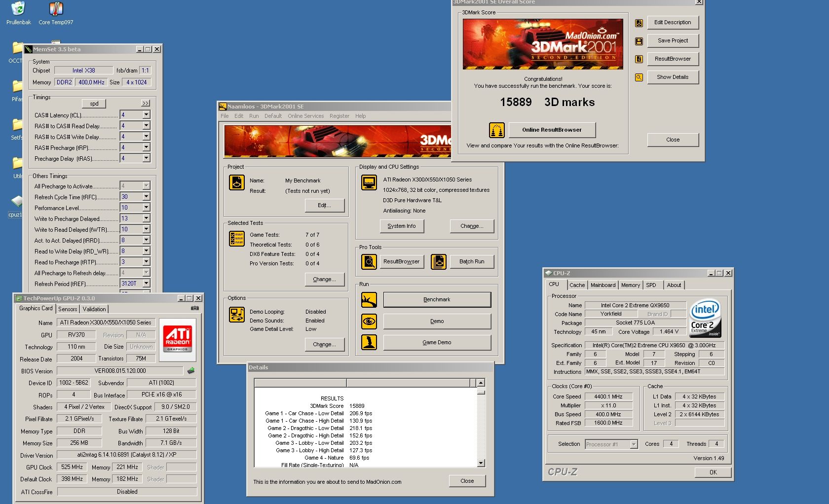Image resolution: width=829 pixels, height=504 pixels.
Task: Switch to the SPD tab in CPU-Z
Action: click(x=651, y=285)
